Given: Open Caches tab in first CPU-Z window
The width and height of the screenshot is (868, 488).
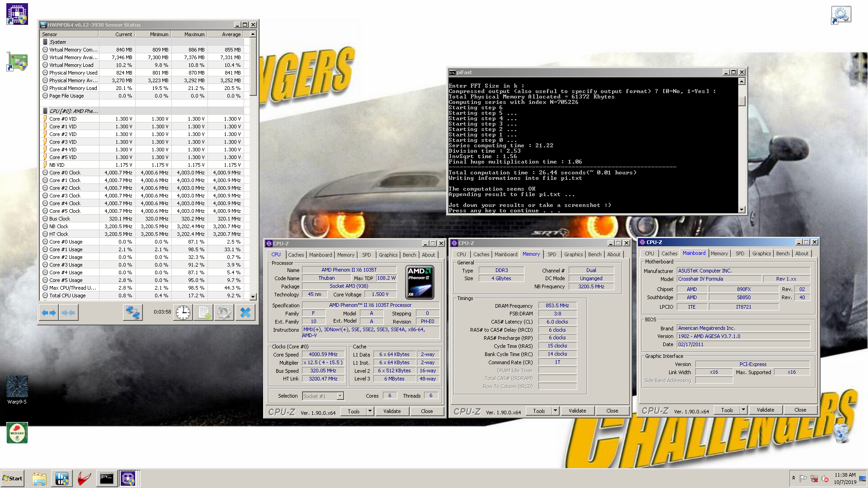Looking at the screenshot, I should coord(296,255).
